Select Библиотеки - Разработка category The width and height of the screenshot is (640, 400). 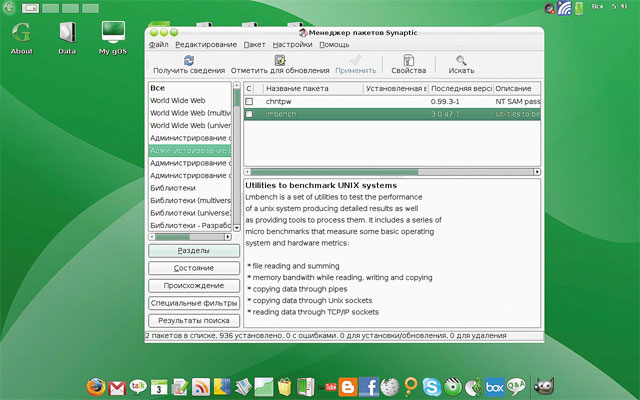point(190,225)
